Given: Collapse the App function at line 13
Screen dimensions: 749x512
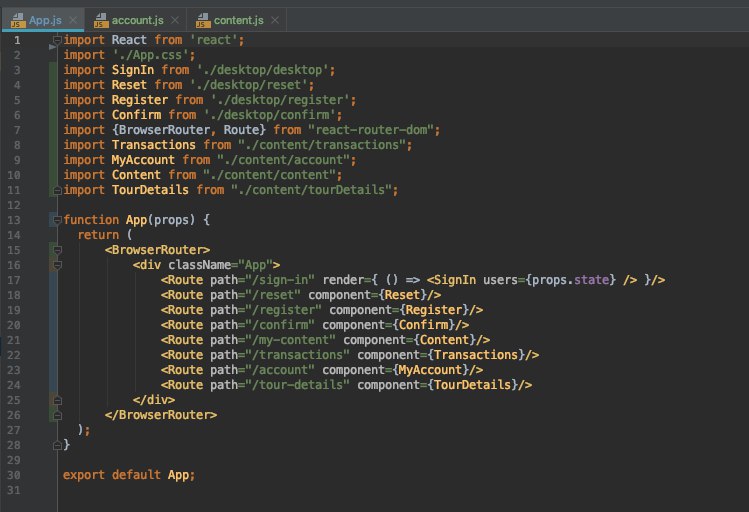Looking at the screenshot, I should coord(57,219).
